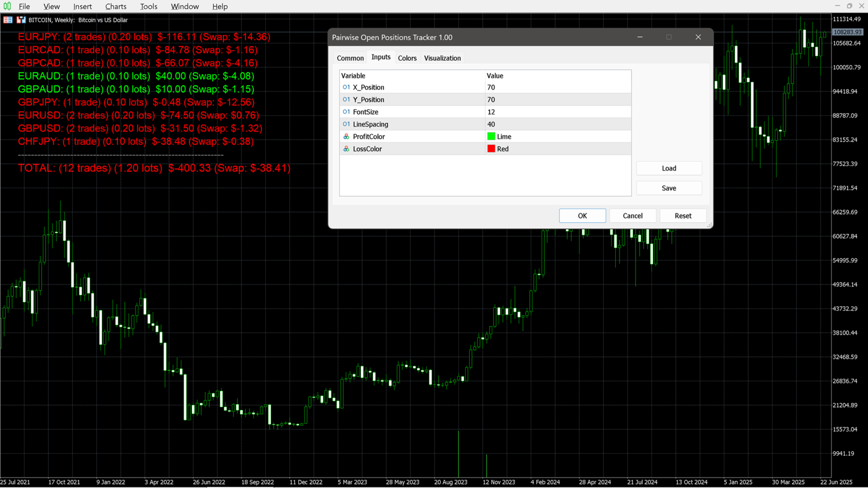Click the Red swatch for LossColor
Screen dimensions: 868x488
491,149
